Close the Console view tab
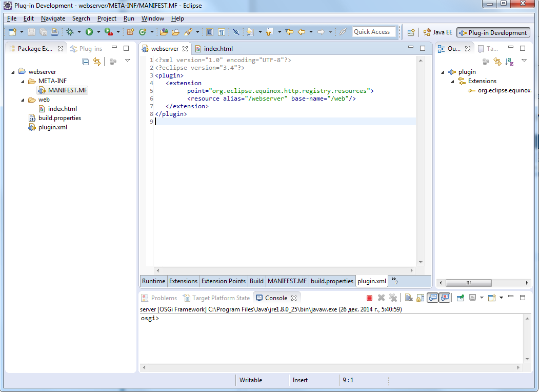The image size is (539, 392). tap(294, 298)
